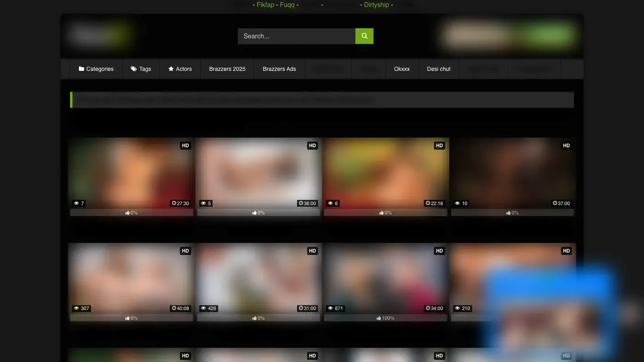Click the 0% rating bar under 31:00 video
644x362 pixels.
coord(258,318)
